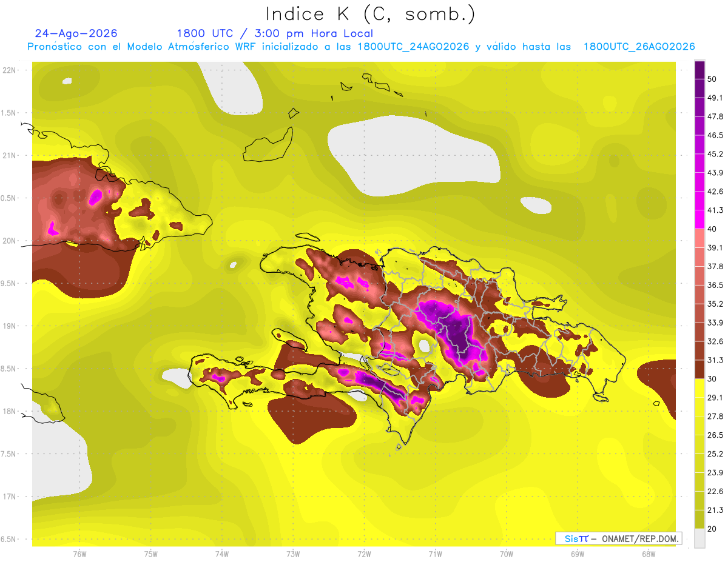The width and height of the screenshot is (728, 562).
Task: Click the legend value 30
Action: coord(712,379)
